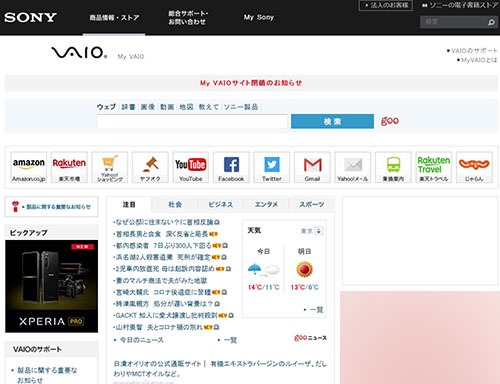Select the 画像 search category
Image resolution: width=500 pixels, height=384 pixels.
point(148,107)
